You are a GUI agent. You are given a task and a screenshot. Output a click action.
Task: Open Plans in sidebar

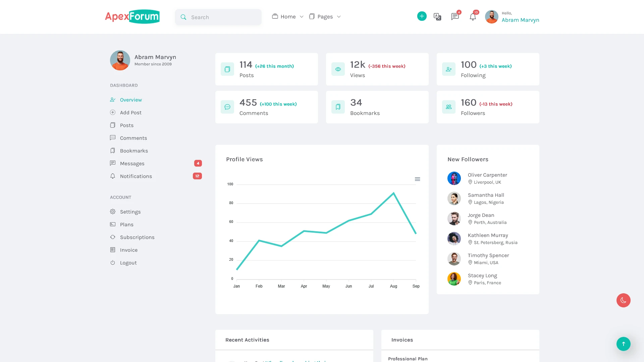[x=127, y=225]
